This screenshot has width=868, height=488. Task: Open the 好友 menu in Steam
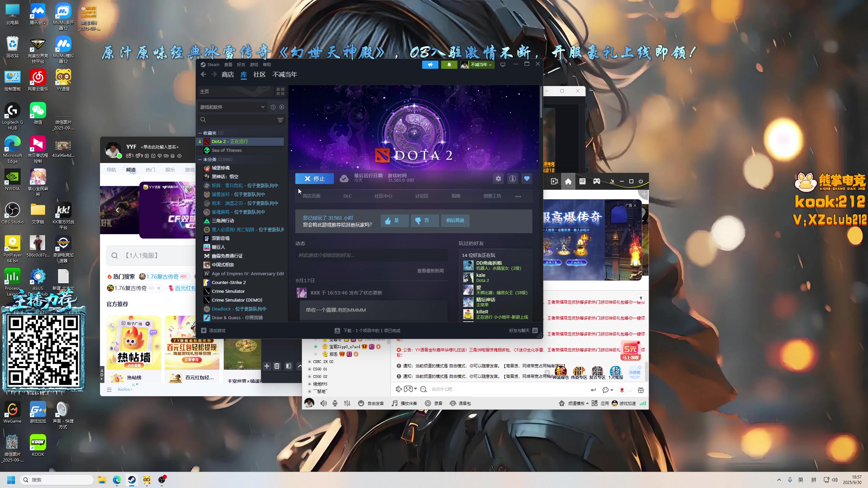[241, 64]
